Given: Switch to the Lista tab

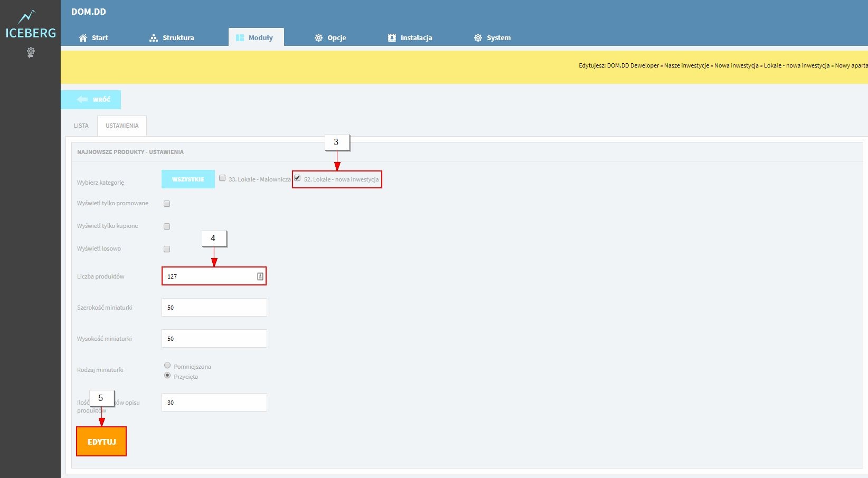Looking at the screenshot, I should [x=81, y=126].
